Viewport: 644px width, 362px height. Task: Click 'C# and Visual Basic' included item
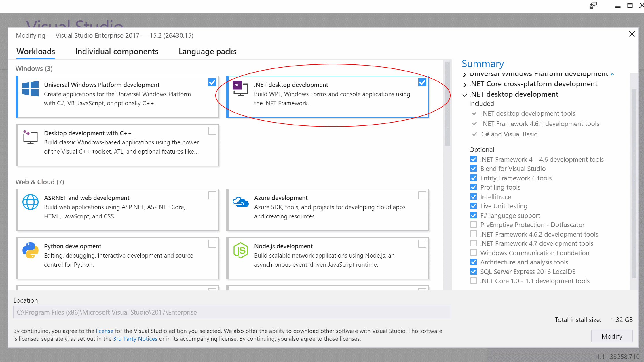pos(509,134)
